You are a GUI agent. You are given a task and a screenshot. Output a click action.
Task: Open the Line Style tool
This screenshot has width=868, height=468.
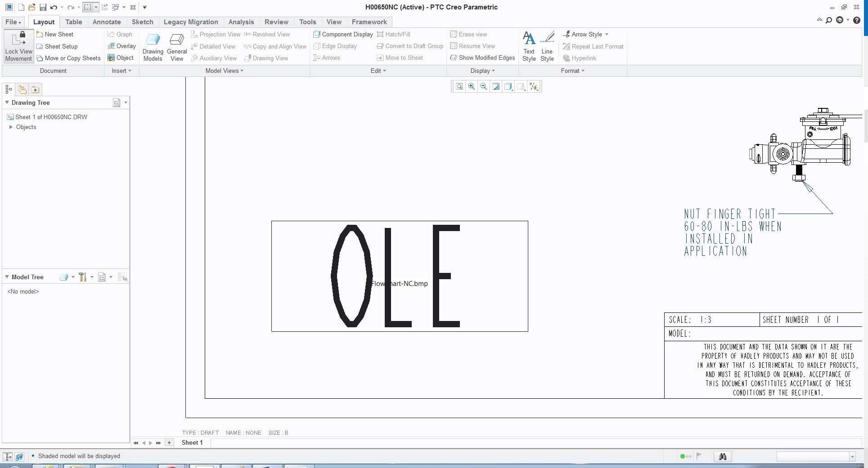point(547,47)
